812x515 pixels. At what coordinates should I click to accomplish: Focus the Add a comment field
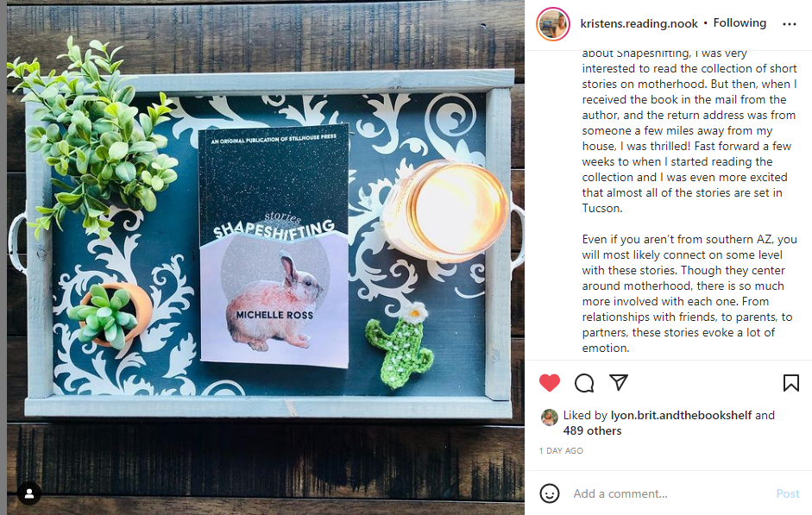pos(668,493)
